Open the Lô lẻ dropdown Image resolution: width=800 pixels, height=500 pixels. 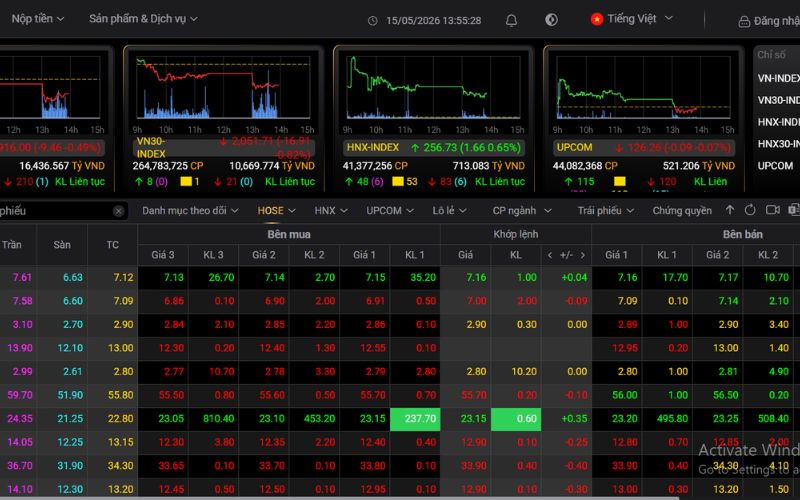coord(449,211)
